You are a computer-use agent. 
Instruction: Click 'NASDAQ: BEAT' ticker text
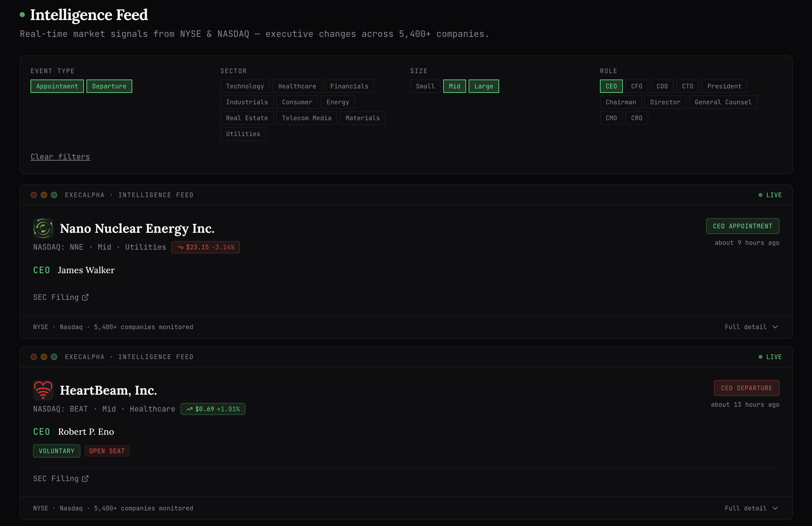[x=60, y=409]
